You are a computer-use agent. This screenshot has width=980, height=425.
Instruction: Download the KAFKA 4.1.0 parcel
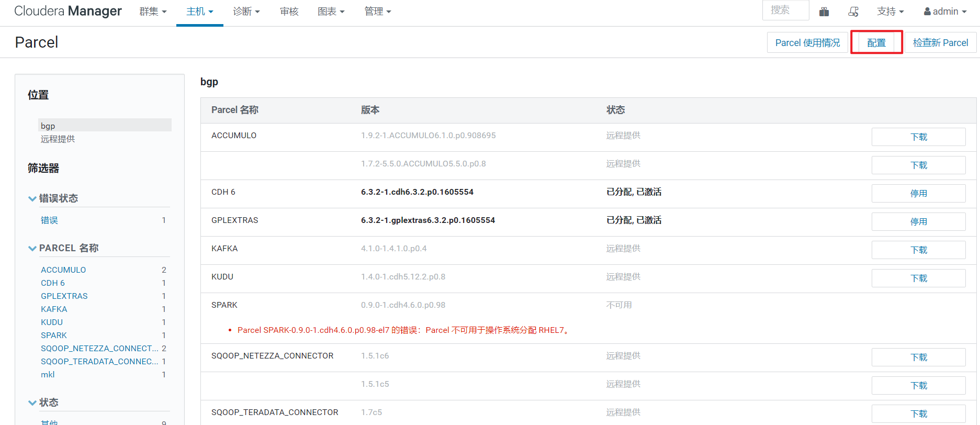(x=918, y=250)
